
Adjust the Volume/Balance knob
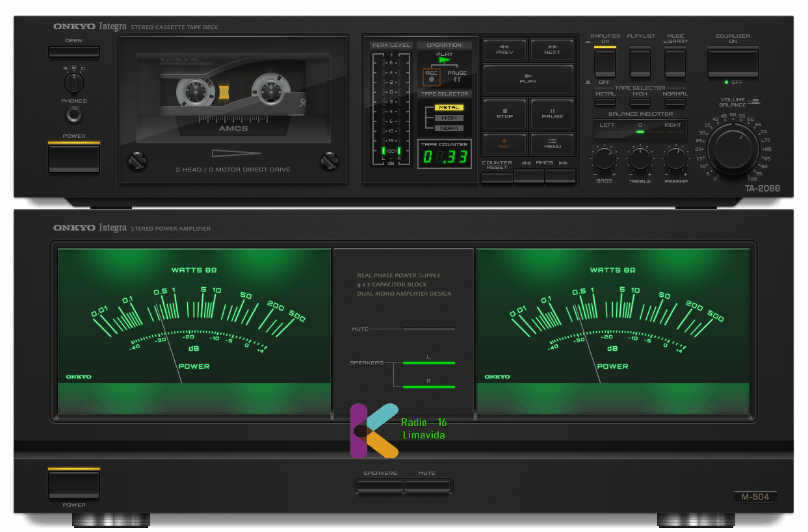(x=733, y=147)
